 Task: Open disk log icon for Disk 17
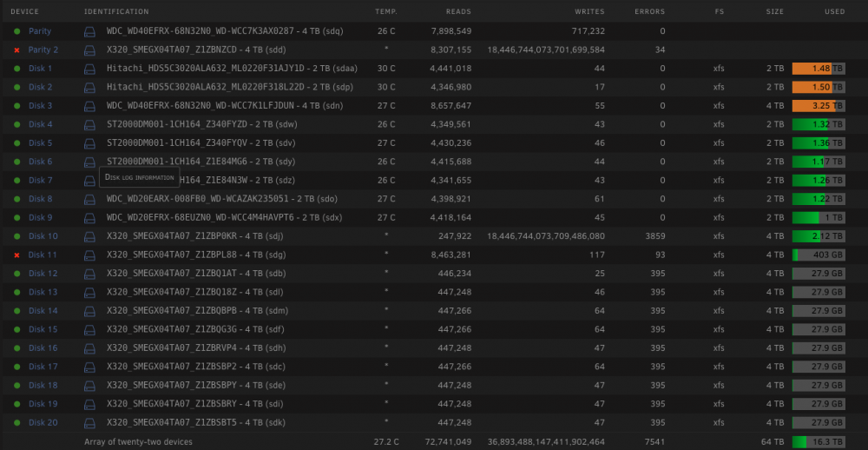[x=89, y=367]
